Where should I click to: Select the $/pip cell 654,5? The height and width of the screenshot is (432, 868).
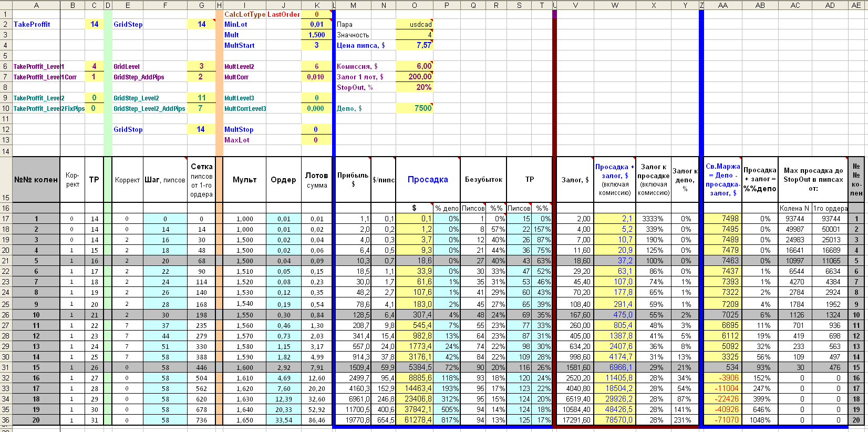(x=384, y=420)
